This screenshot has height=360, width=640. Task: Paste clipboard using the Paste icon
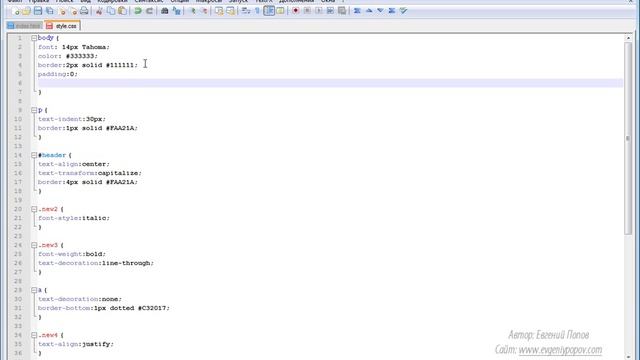122,11
